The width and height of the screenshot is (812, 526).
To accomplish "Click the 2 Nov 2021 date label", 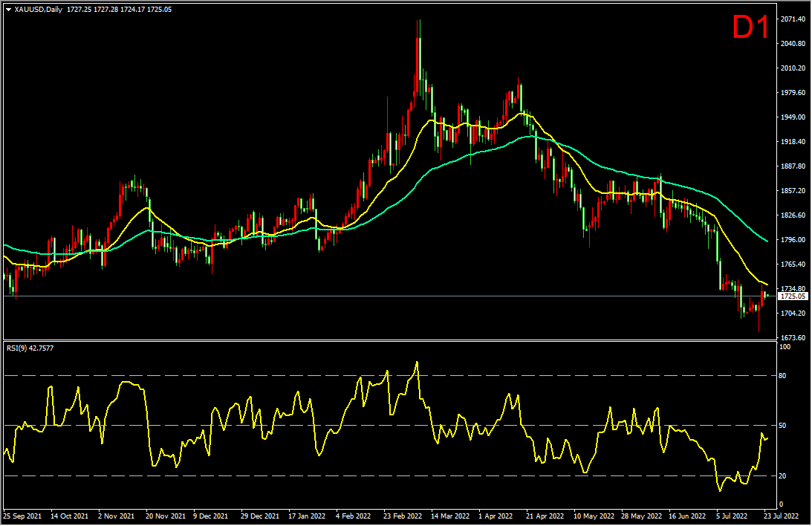I will [x=117, y=516].
